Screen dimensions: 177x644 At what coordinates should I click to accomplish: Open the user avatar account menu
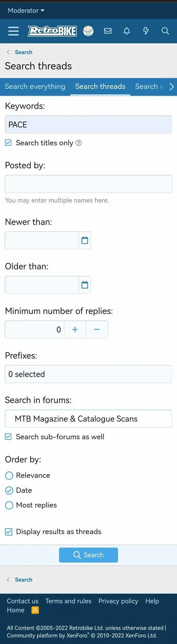click(88, 31)
